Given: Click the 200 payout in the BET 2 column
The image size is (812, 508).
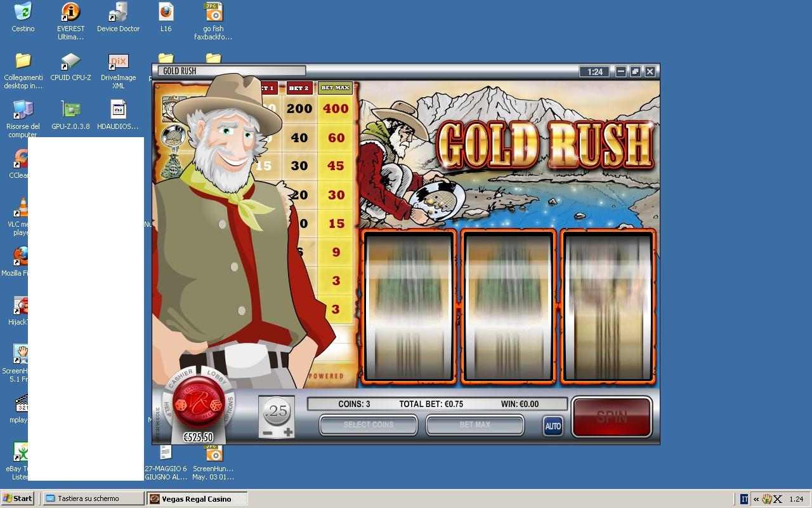Looking at the screenshot, I should click(299, 109).
